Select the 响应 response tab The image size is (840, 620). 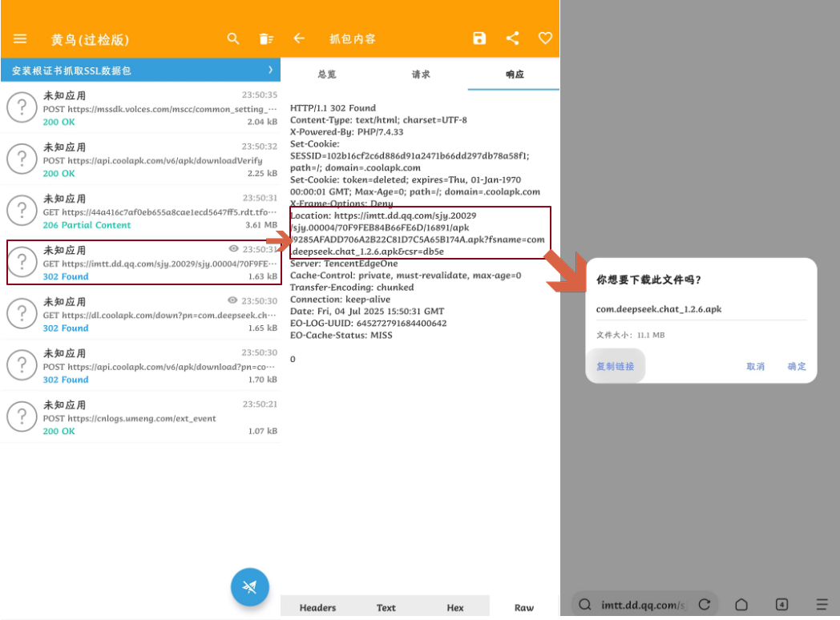coord(515,74)
